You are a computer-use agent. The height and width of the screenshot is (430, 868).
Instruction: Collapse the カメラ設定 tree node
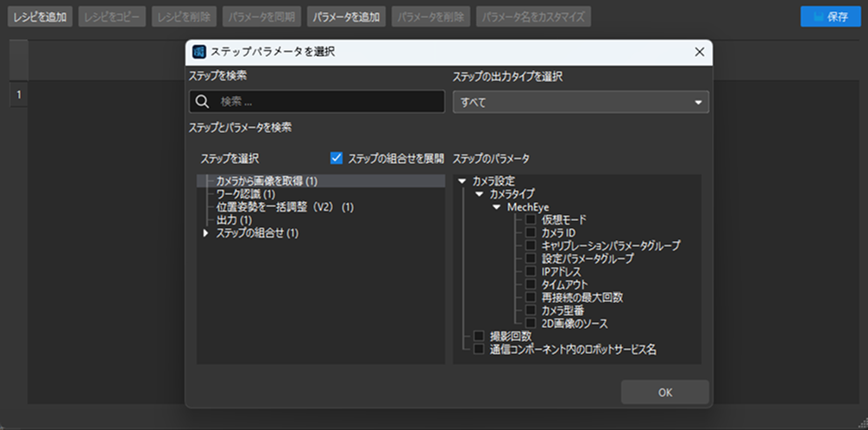[462, 181]
